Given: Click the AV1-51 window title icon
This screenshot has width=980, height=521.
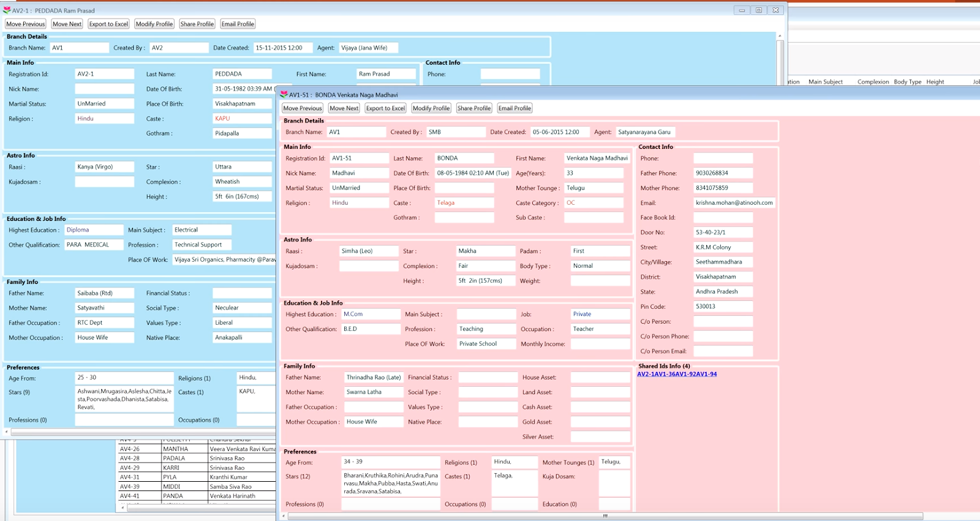Looking at the screenshot, I should 284,94.
